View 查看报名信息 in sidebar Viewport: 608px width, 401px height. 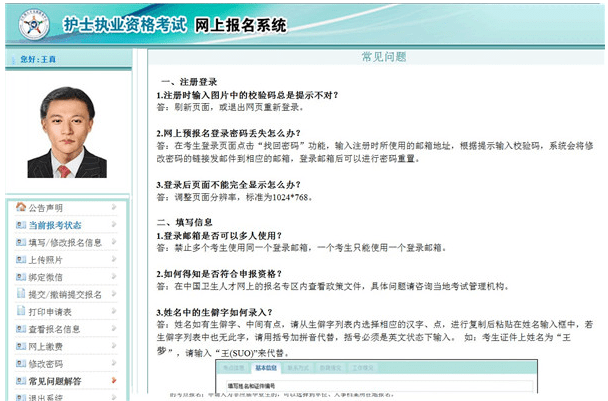[54, 330]
